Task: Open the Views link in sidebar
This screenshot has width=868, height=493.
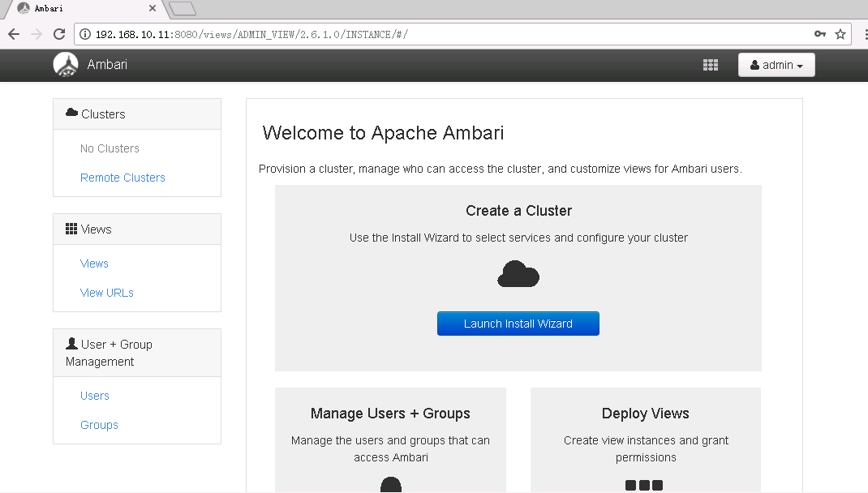Action: tap(94, 264)
